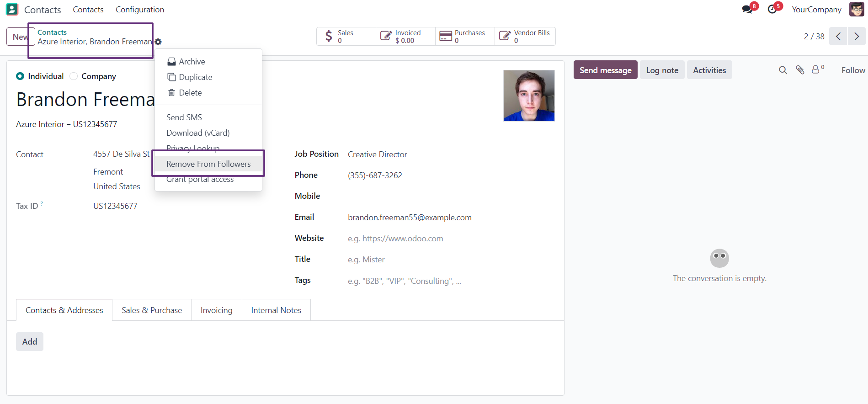Open the user avatar menu

tap(857, 9)
